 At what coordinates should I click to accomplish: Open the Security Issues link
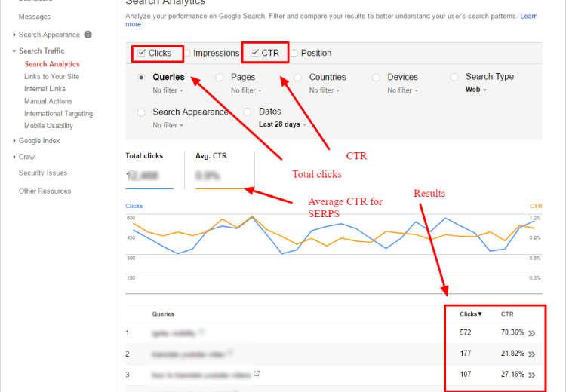(43, 173)
